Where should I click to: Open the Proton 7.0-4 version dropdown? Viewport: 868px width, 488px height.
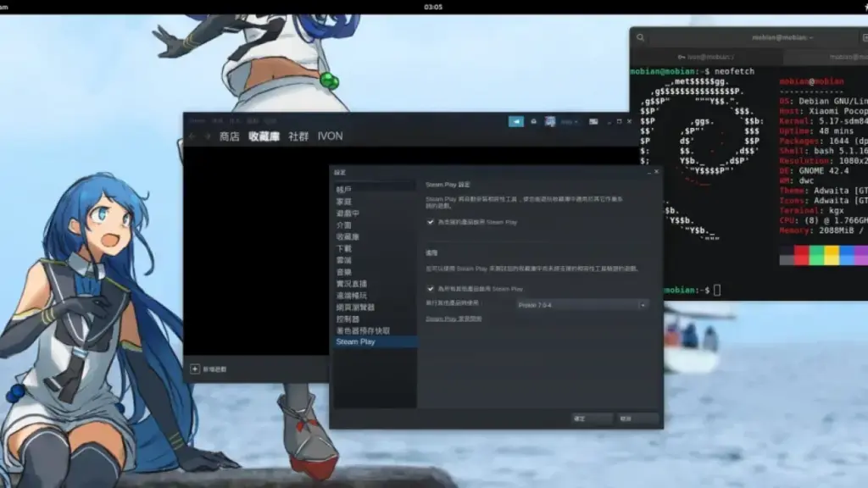(581, 304)
